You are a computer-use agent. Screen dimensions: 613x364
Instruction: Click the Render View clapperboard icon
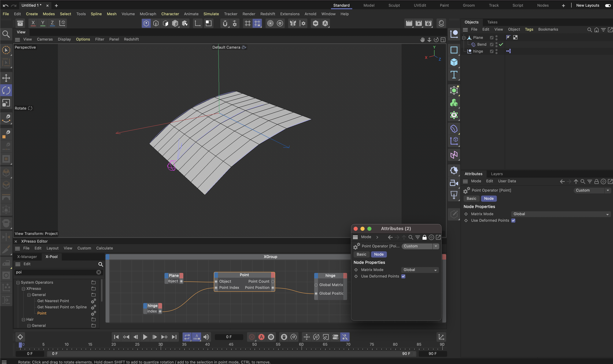tap(409, 23)
